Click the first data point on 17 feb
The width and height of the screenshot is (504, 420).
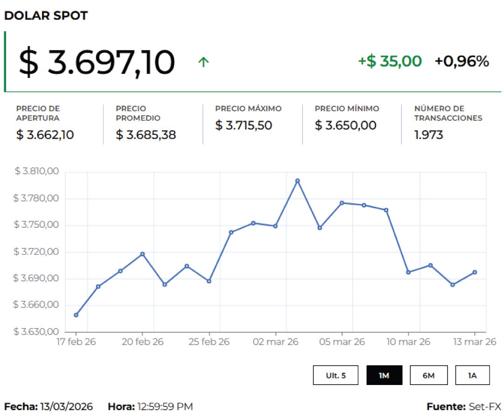[76, 315]
